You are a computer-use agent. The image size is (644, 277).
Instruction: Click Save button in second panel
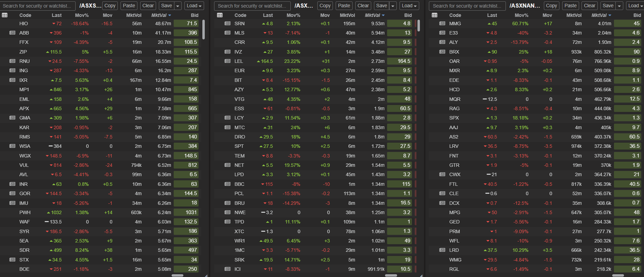[x=382, y=6]
